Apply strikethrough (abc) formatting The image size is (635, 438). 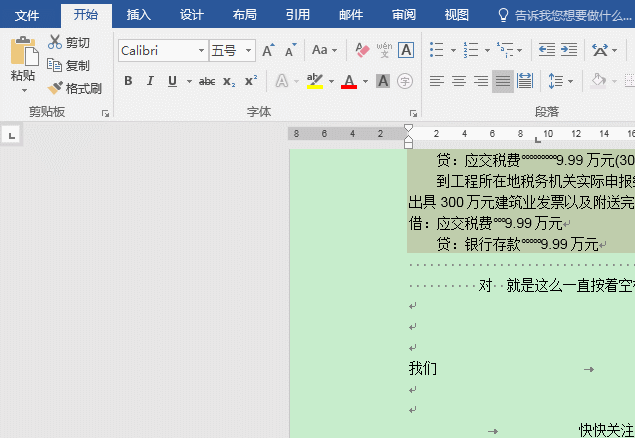[x=207, y=81]
